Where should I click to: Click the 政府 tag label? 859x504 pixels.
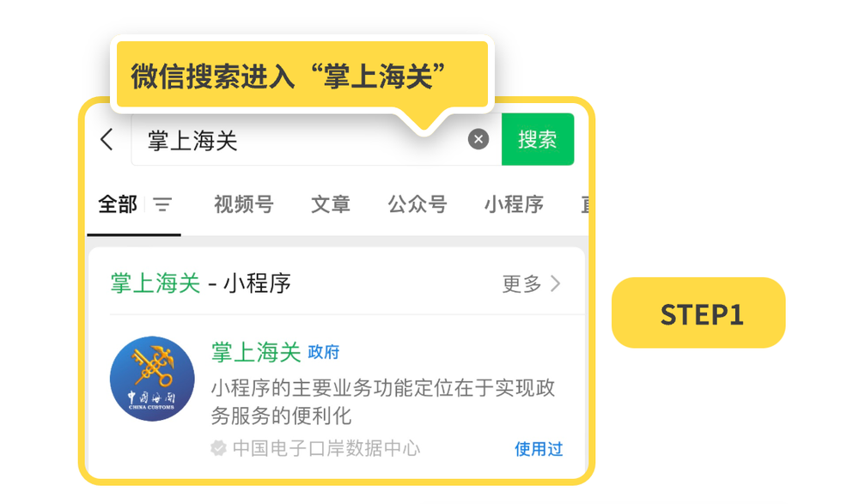coord(324,352)
